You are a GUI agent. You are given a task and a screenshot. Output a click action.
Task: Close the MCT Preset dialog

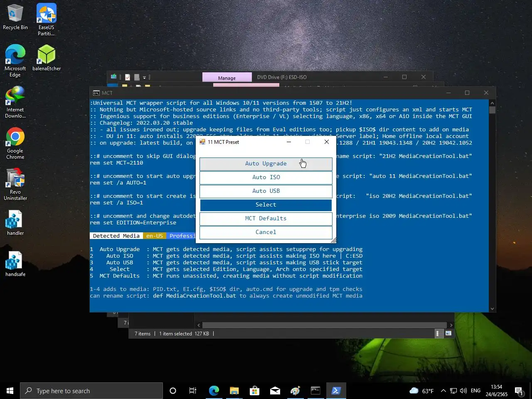(327, 142)
